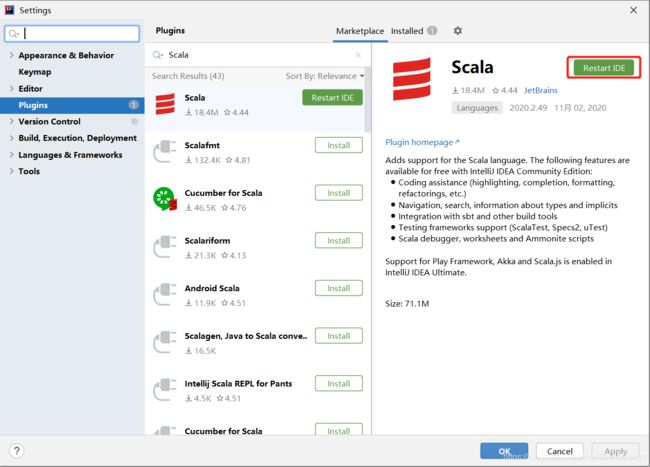The height and width of the screenshot is (467, 650).
Task: Open the JetBrains vendor link
Action: tap(541, 90)
